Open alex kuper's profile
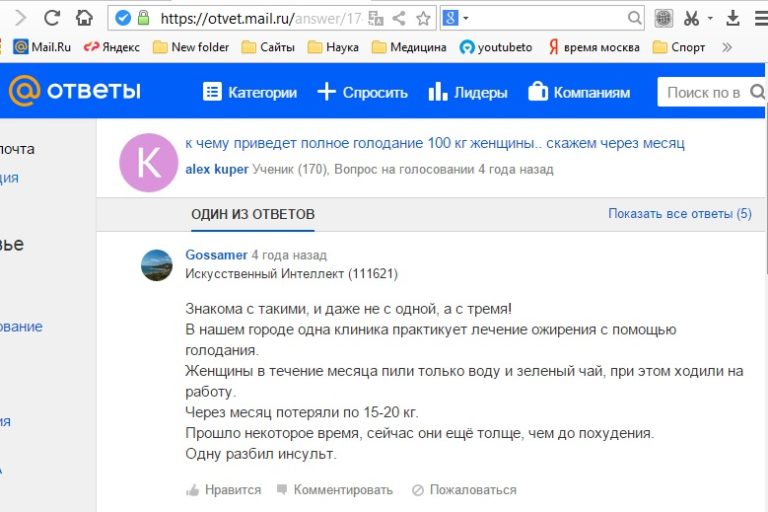 point(216,169)
